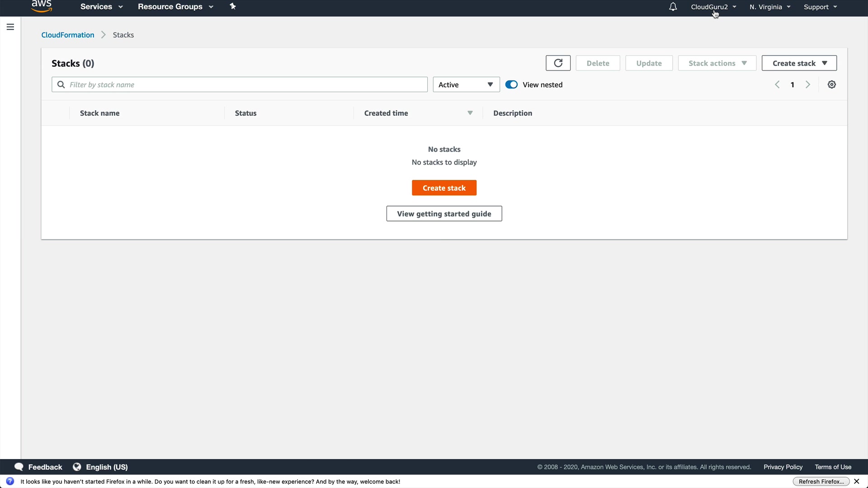Open the hamburger navigation menu
Image resolution: width=868 pixels, height=488 pixels.
coord(10,27)
